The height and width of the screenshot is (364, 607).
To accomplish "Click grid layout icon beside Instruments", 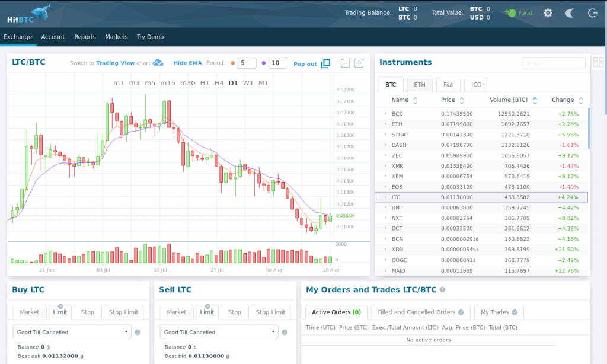I will [x=598, y=62].
